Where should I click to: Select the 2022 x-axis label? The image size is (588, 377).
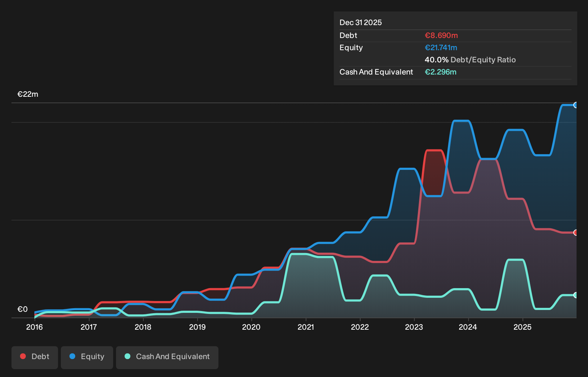pos(360,327)
